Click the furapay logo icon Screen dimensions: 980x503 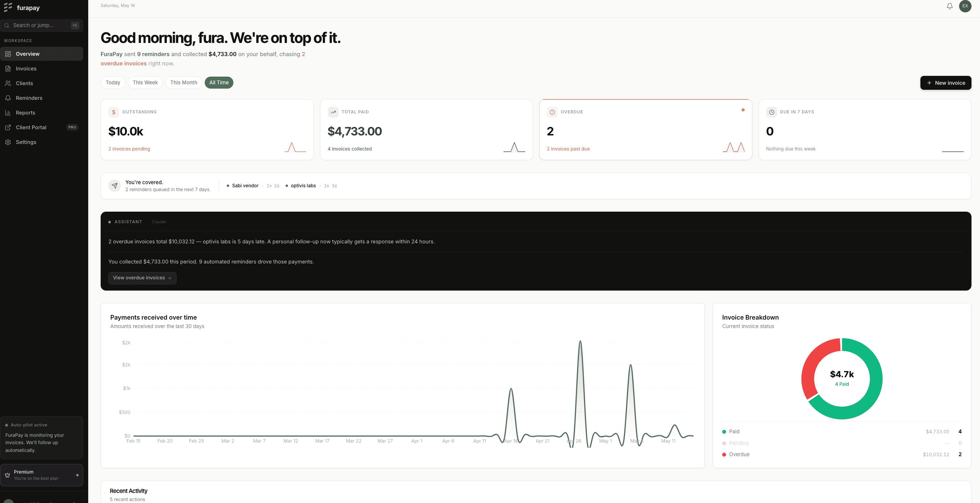point(8,8)
